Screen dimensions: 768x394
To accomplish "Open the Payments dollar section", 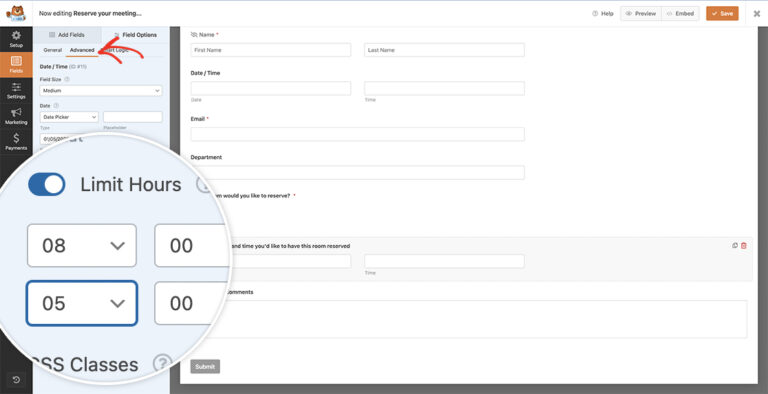I will coord(16,142).
